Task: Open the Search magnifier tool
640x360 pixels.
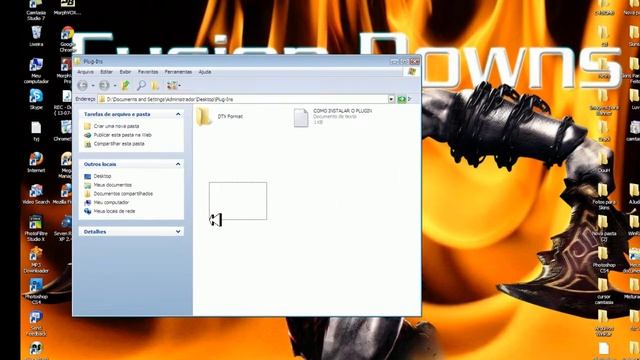Action: click(141, 85)
